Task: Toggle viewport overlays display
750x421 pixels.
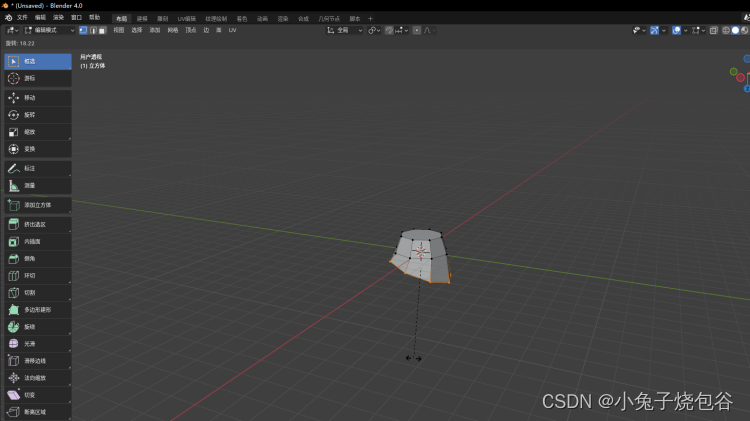Action: (x=676, y=30)
